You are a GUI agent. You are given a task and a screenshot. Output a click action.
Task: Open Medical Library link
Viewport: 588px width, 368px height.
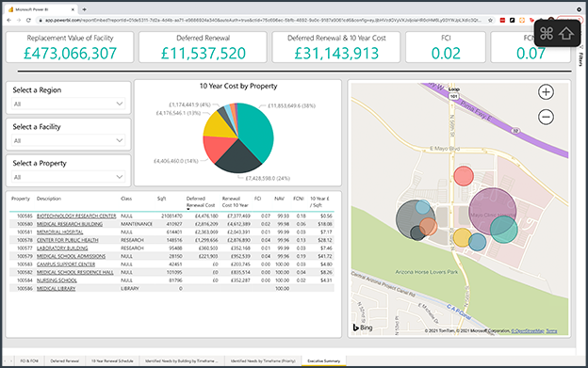click(x=56, y=289)
